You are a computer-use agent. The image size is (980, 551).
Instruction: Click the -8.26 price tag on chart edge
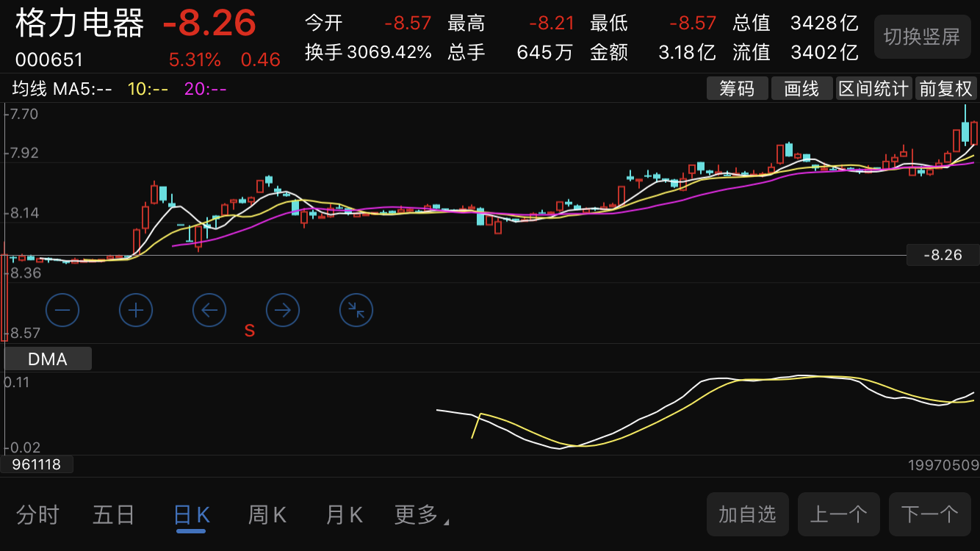pyautogui.click(x=943, y=255)
